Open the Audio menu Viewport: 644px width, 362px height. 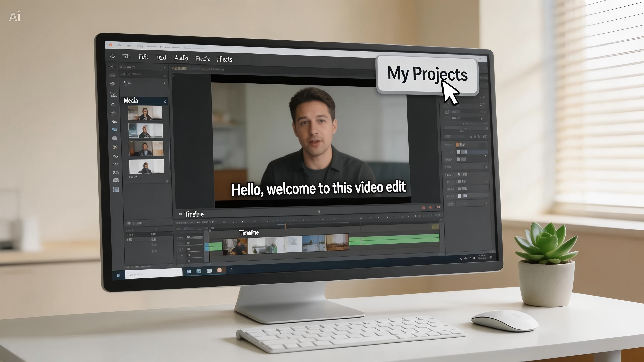coord(182,58)
